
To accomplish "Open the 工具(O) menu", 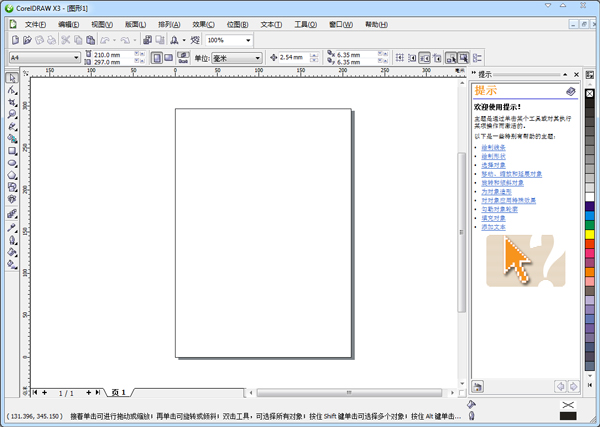I will 305,24.
